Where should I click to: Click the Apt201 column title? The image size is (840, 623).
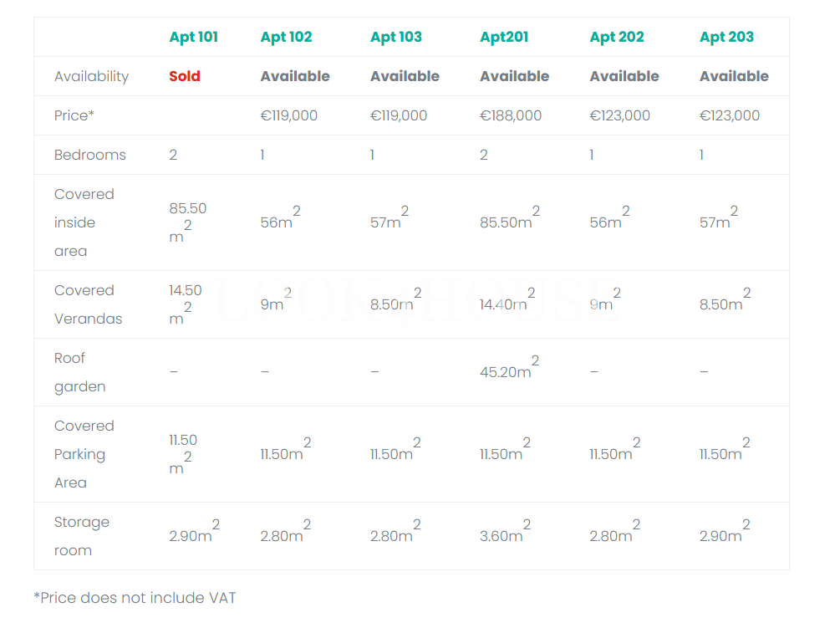pyautogui.click(x=504, y=37)
